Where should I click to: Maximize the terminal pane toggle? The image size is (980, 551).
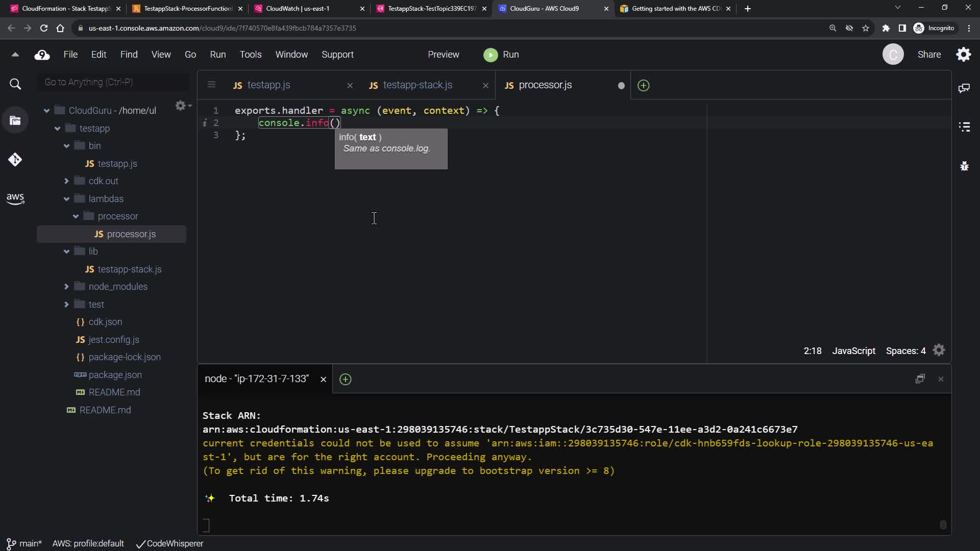point(920,379)
